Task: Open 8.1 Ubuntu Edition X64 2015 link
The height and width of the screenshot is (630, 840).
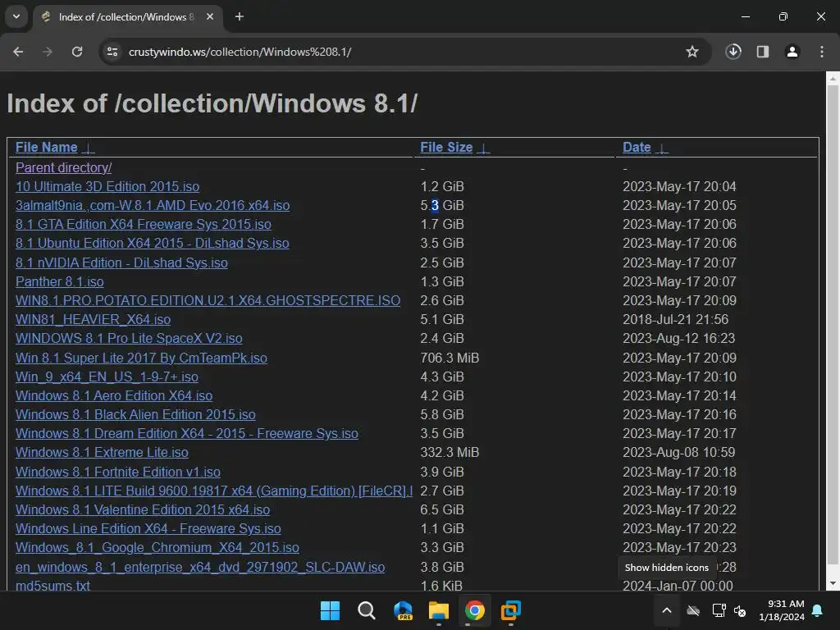Action: point(152,243)
